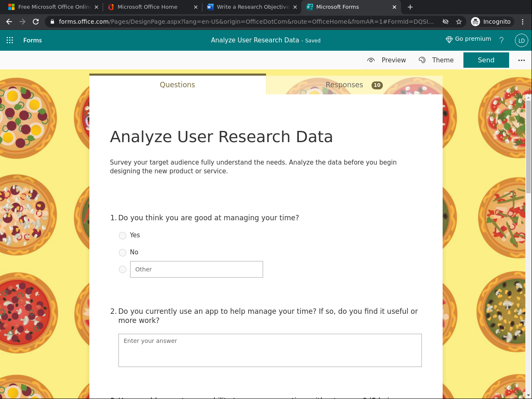Click the Enter your answer text box
Viewport: 532px width, 399px height.
(270, 350)
